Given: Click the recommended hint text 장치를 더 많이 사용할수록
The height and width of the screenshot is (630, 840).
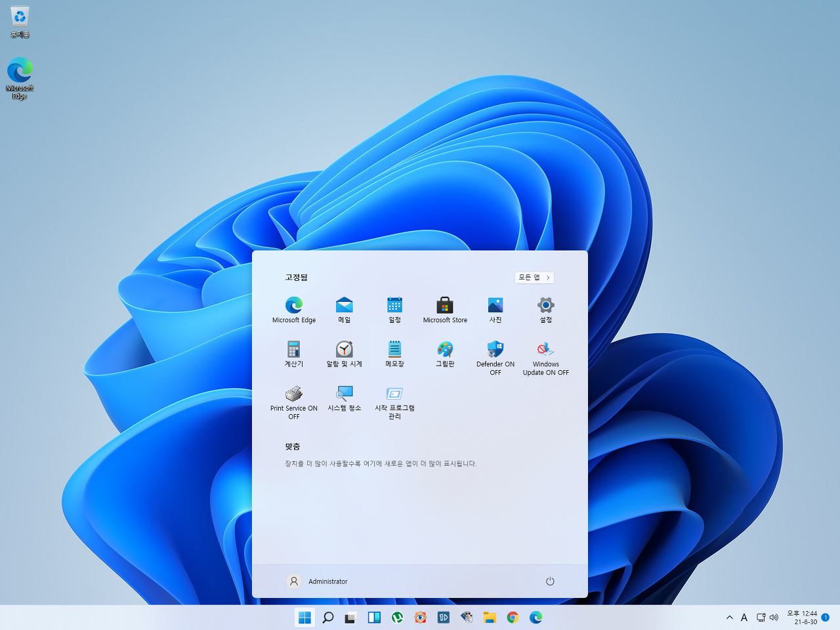Looking at the screenshot, I should (x=381, y=463).
